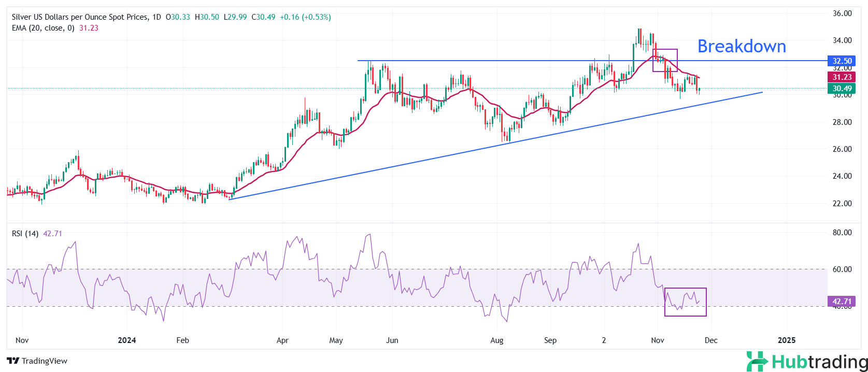Screen dimensions: 868x372
Task: Open the RSI (14) indicator legend
Action: point(25,234)
